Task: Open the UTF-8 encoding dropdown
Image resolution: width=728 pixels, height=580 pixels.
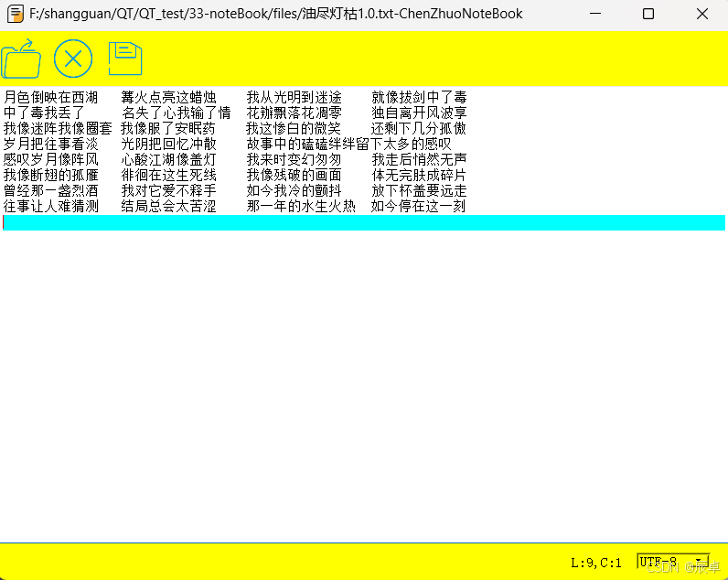Action: pyautogui.click(x=673, y=562)
